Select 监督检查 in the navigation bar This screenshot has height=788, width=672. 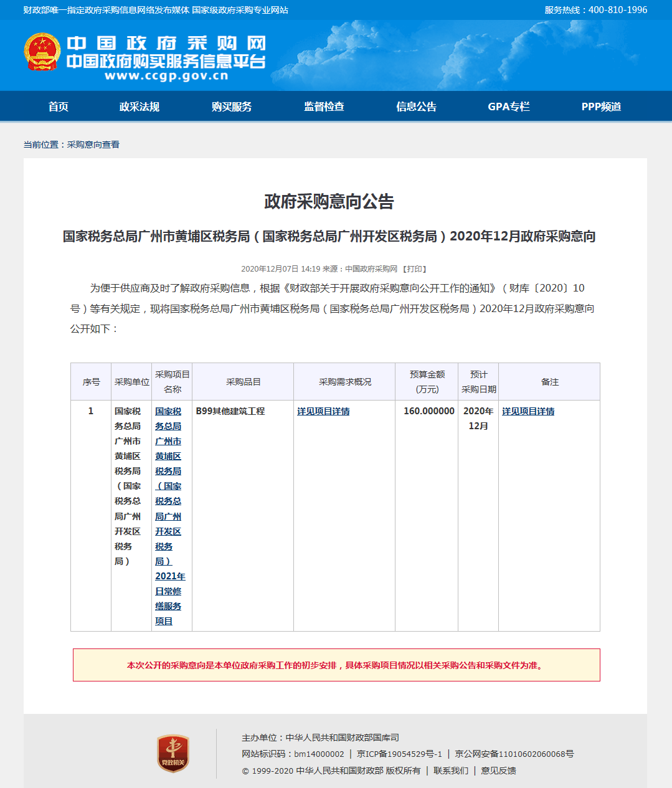[324, 107]
